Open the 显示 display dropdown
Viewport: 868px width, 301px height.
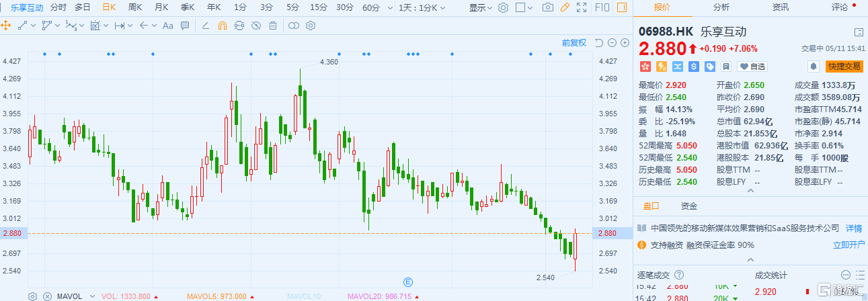[x=480, y=8]
